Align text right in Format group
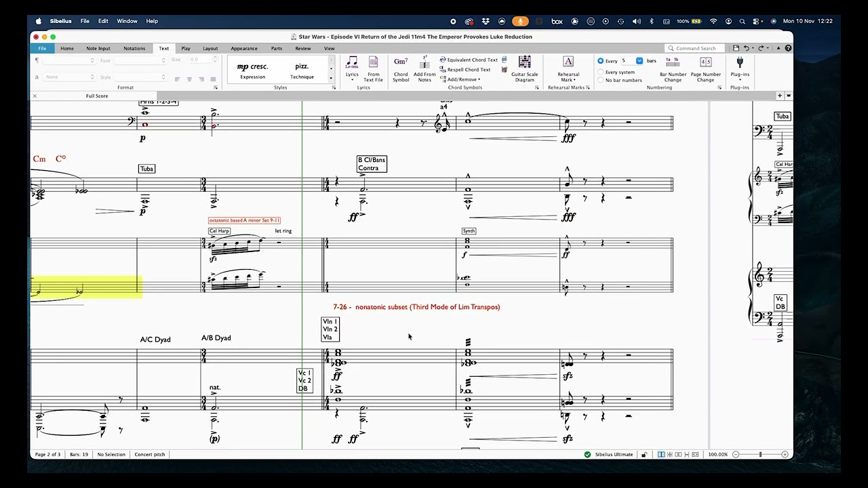 [201, 79]
